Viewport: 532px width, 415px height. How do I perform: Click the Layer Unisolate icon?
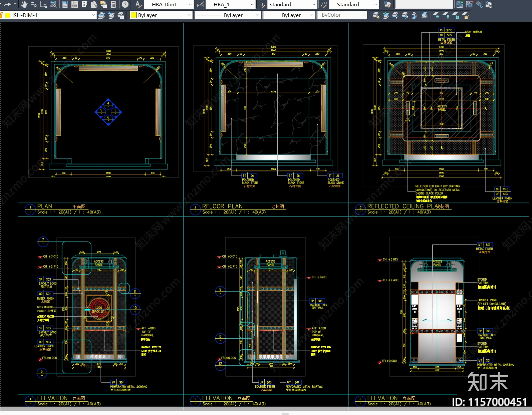[x=405, y=15]
